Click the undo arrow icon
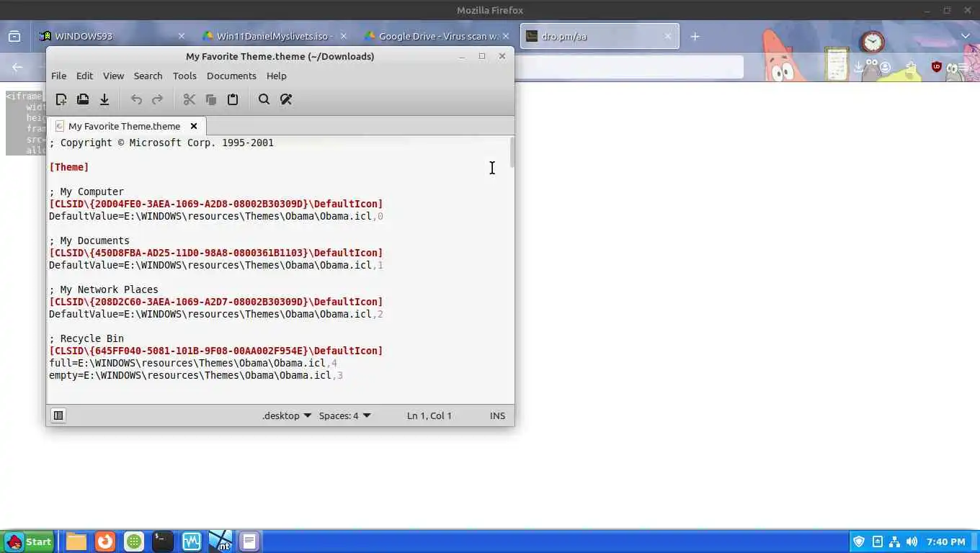Screen dimensions: 980x553 (136, 99)
